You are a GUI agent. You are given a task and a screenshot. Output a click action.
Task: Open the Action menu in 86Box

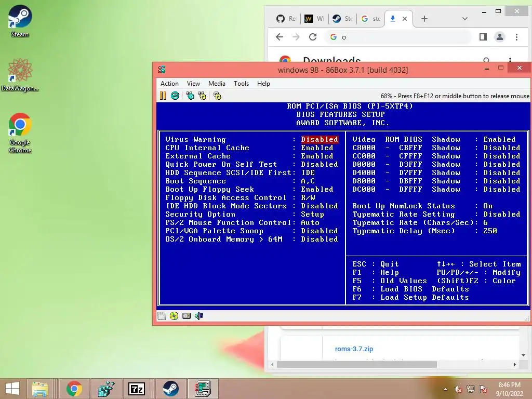pyautogui.click(x=169, y=84)
